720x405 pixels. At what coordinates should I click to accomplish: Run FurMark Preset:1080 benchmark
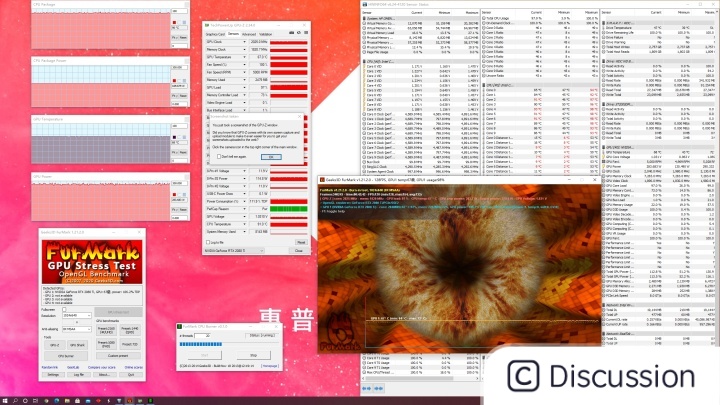106,344
